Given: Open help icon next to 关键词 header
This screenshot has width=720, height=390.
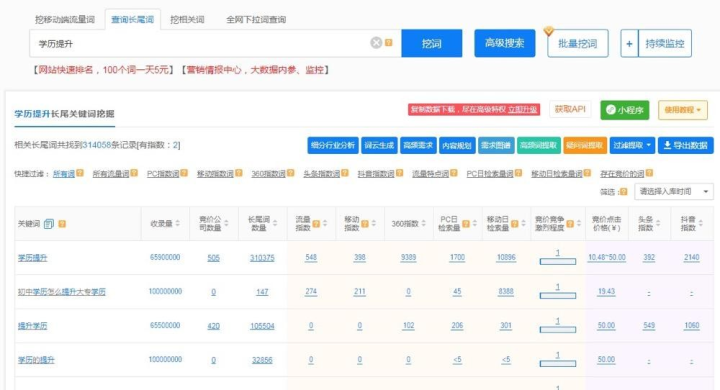Looking at the screenshot, I should coord(62,224).
